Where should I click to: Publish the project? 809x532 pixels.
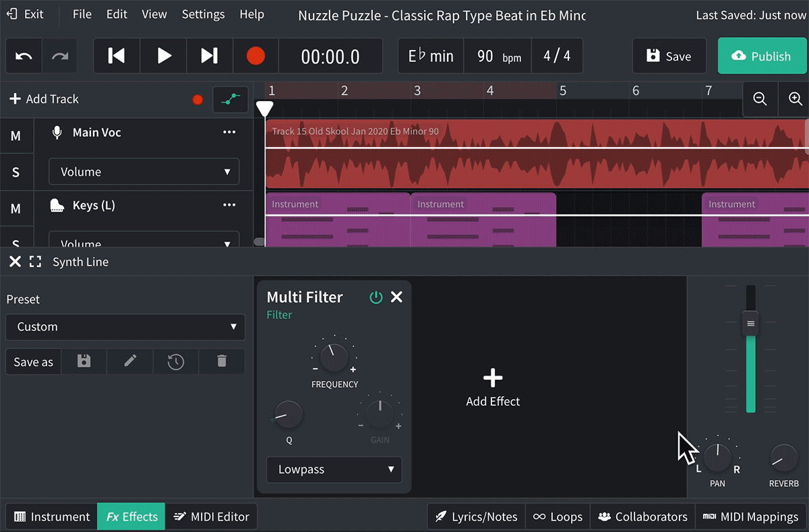[x=762, y=56]
